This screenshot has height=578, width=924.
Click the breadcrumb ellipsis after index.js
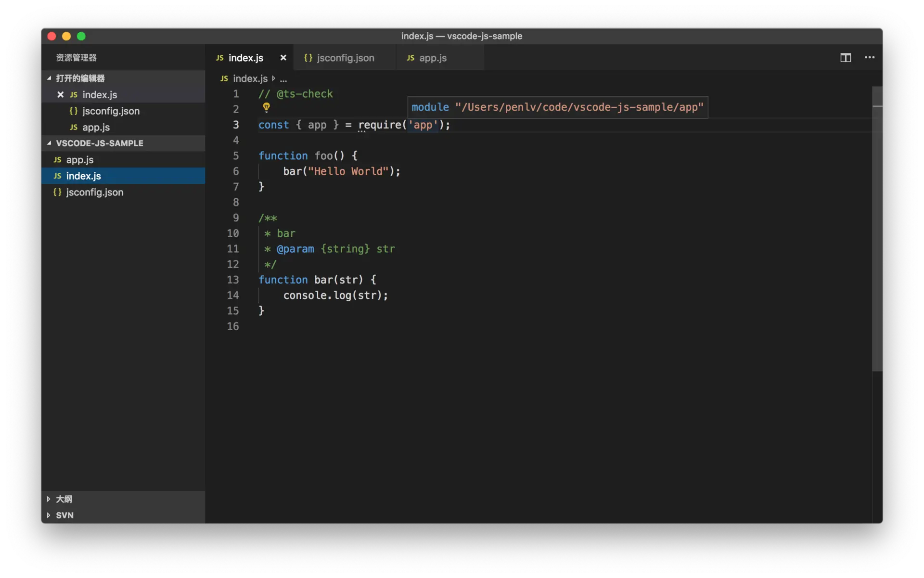pos(283,79)
